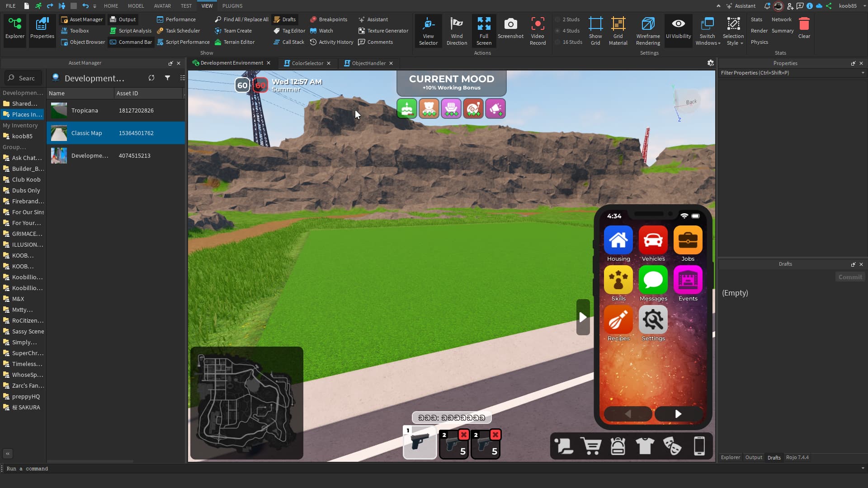
Task: Open Selection Style dropdown
Action: coord(733,31)
